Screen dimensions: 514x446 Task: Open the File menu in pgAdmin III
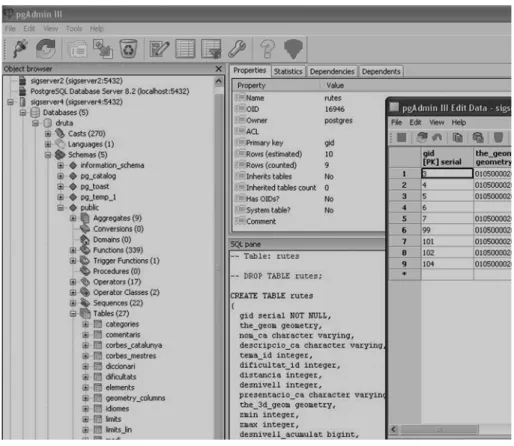[x=10, y=29]
